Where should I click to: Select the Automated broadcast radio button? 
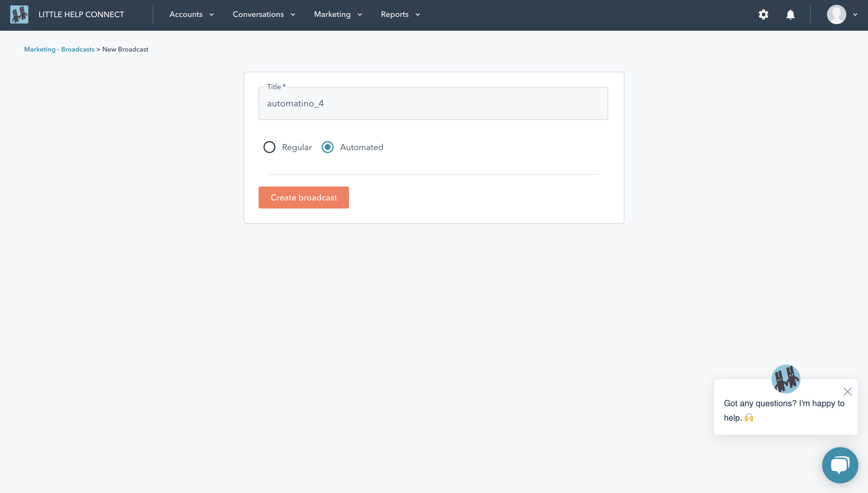click(x=327, y=147)
